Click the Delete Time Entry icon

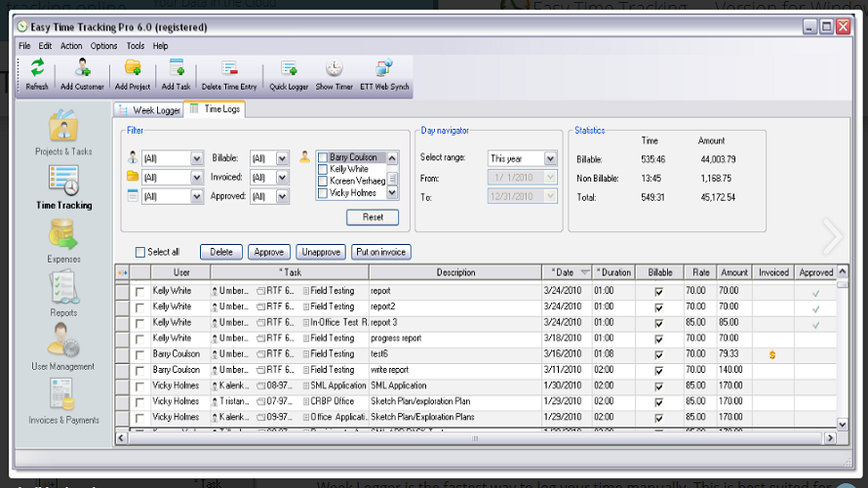pyautogui.click(x=229, y=68)
